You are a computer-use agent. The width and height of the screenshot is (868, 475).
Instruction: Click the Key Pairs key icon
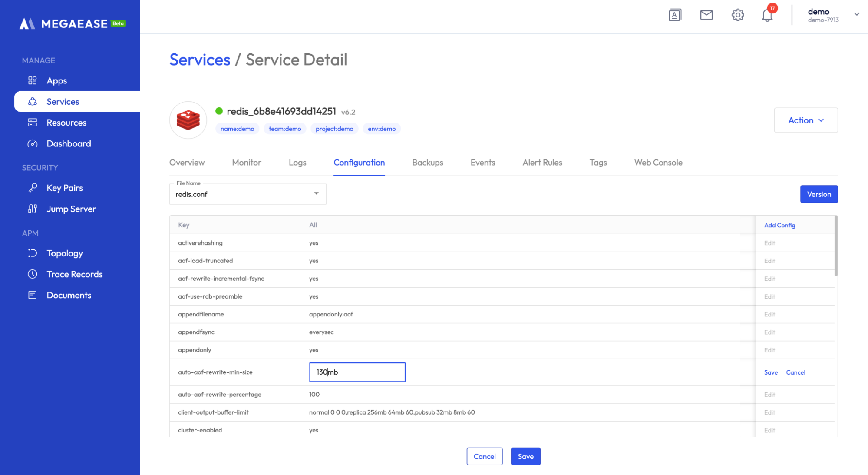(33, 188)
